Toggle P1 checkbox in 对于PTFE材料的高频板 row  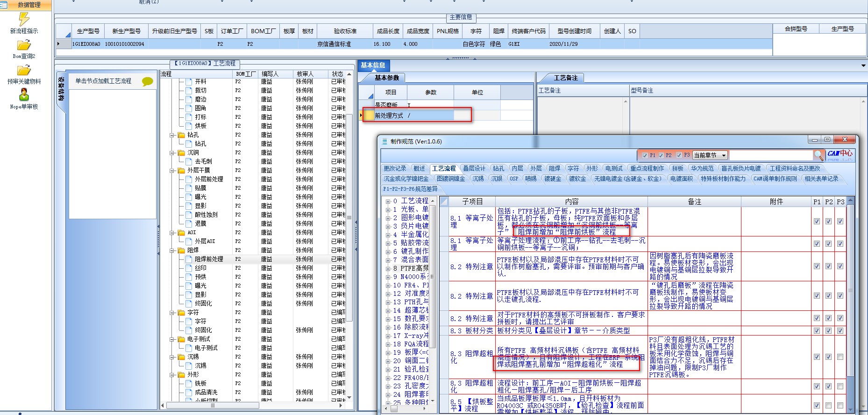tap(817, 318)
